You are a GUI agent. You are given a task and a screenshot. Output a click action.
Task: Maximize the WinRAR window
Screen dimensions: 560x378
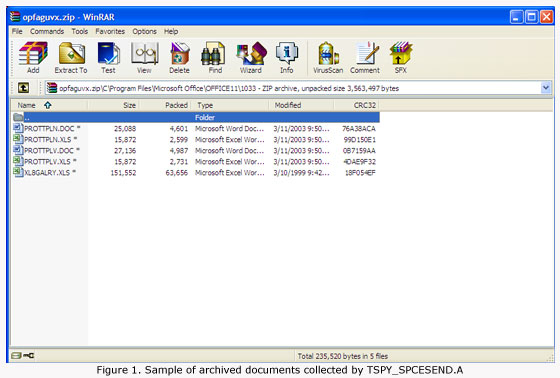point(531,17)
